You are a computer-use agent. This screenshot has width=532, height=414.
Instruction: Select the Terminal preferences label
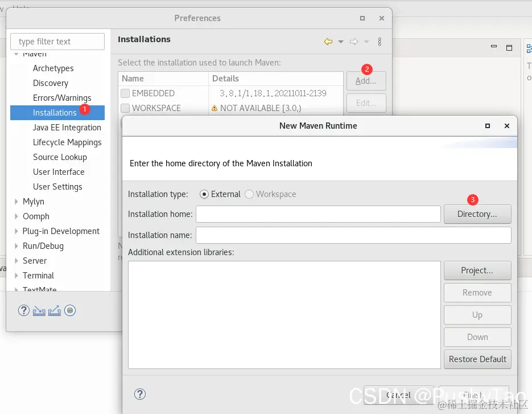coord(38,276)
